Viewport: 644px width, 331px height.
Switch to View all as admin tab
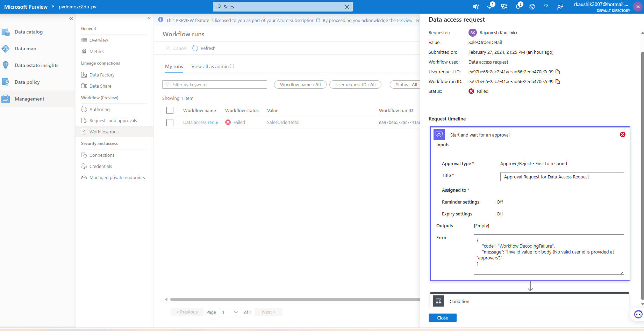(210, 66)
